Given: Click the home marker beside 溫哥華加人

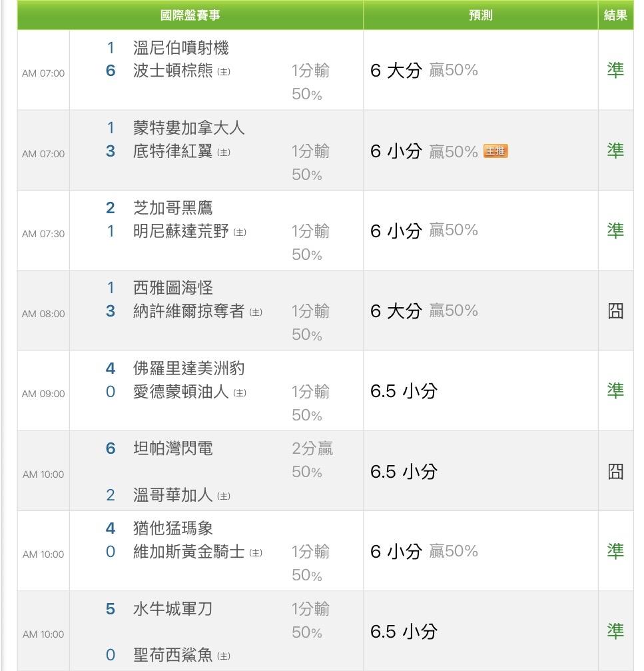Looking at the screenshot, I should tap(224, 496).
